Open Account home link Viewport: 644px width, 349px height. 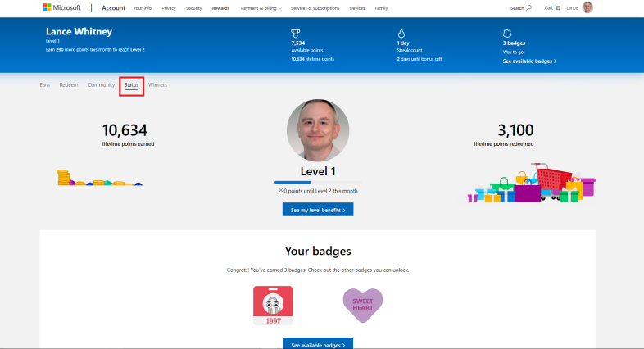coord(113,8)
